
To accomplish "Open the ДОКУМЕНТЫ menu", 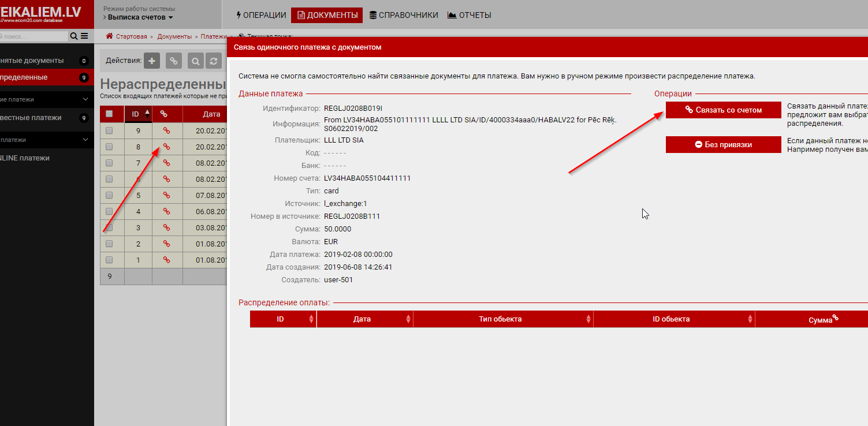I will point(327,15).
